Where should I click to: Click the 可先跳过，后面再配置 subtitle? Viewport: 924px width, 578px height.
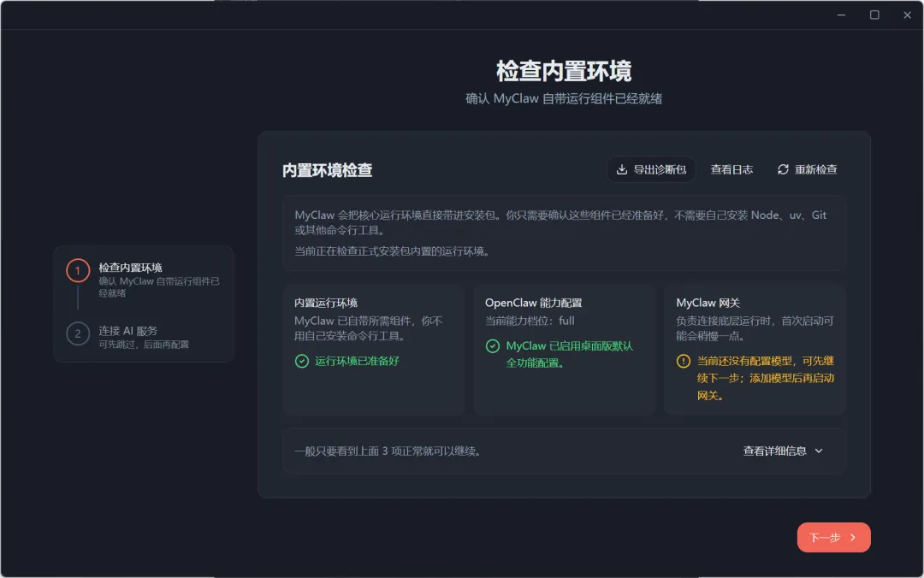pos(144,344)
